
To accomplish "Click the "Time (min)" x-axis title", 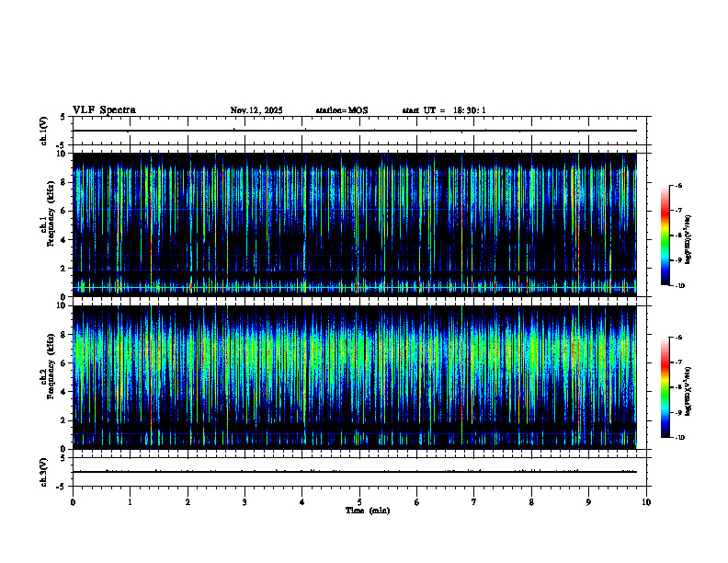I will pos(368,511).
